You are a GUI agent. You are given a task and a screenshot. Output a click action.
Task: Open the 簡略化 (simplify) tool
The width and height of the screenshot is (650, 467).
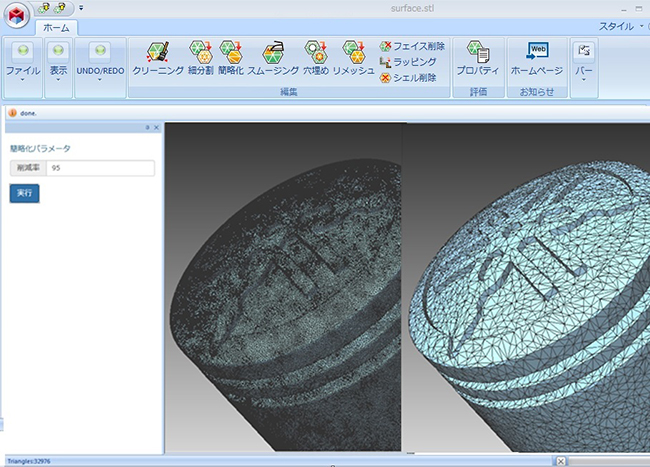pyautogui.click(x=231, y=58)
